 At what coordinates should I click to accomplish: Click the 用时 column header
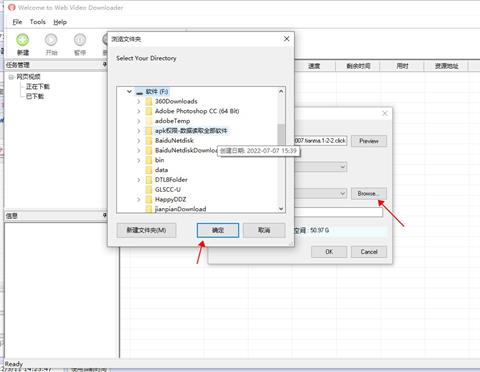[x=402, y=66]
